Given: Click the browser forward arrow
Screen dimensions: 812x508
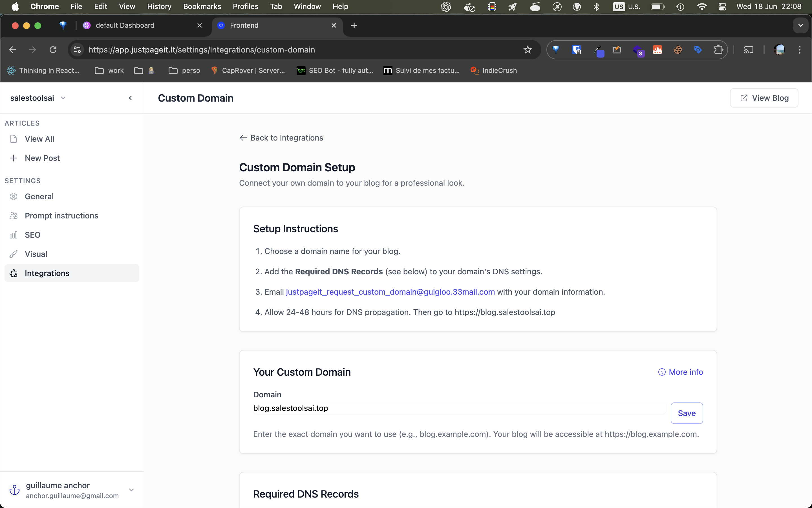Looking at the screenshot, I should tap(32, 50).
